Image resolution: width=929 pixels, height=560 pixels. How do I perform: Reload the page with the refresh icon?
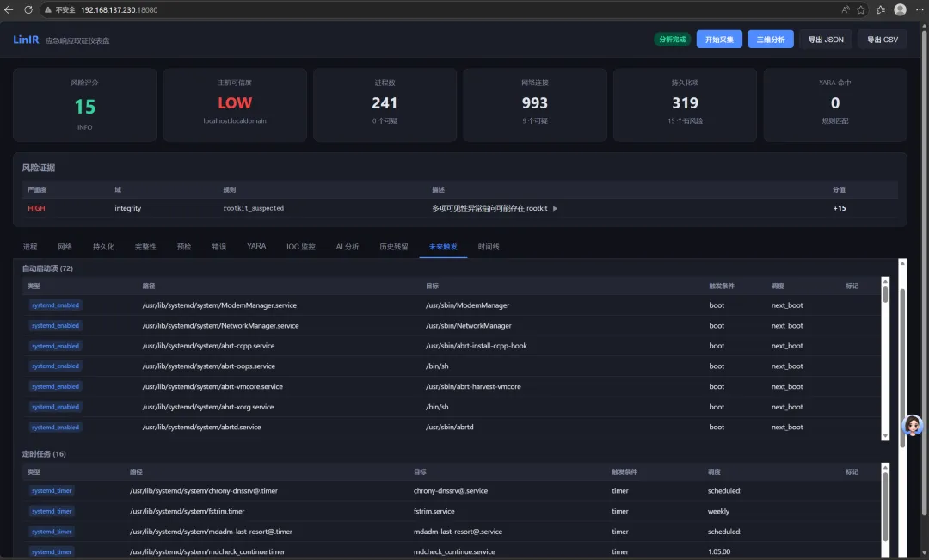click(x=28, y=9)
